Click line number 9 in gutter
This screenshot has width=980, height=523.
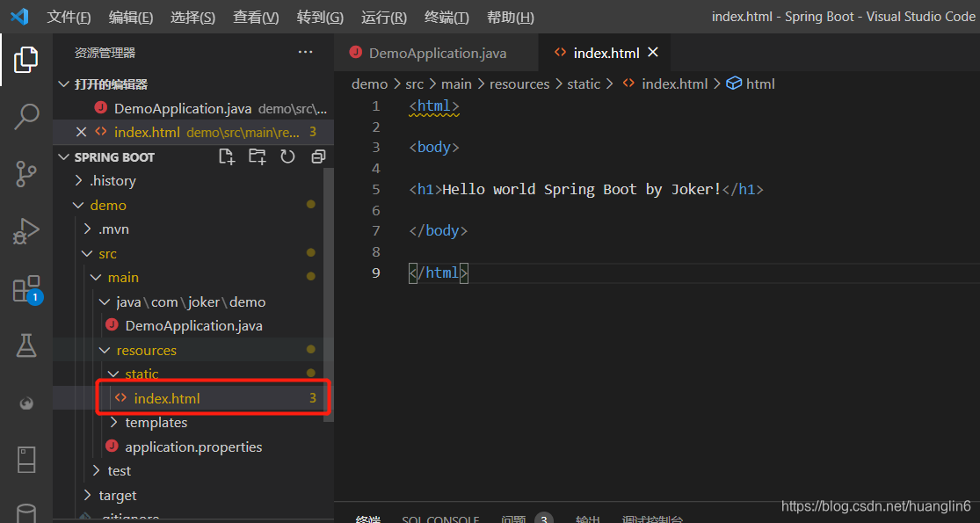point(375,273)
